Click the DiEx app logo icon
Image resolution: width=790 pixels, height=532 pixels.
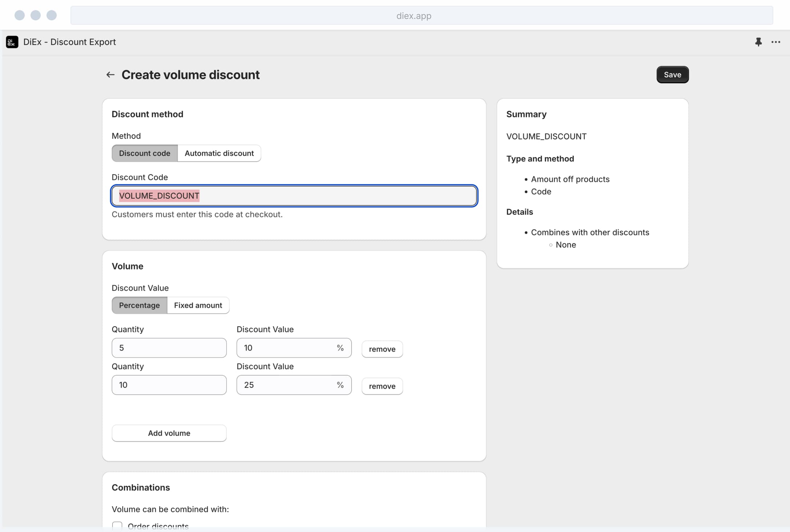pos(12,42)
